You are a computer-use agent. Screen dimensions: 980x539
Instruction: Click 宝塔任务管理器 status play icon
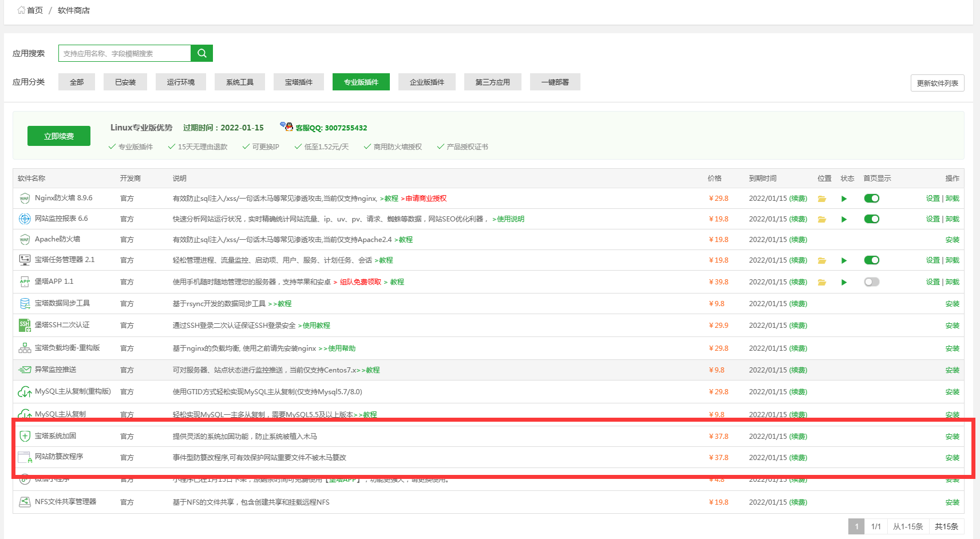click(x=844, y=260)
